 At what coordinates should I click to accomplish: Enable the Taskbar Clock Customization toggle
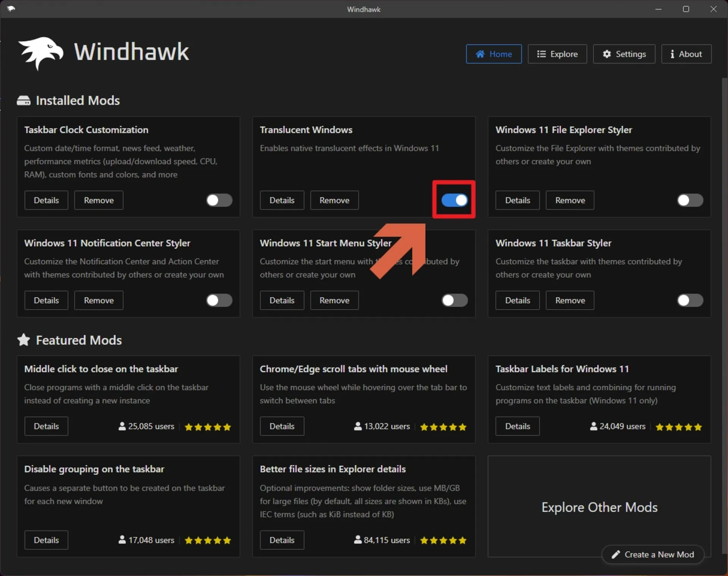(219, 200)
